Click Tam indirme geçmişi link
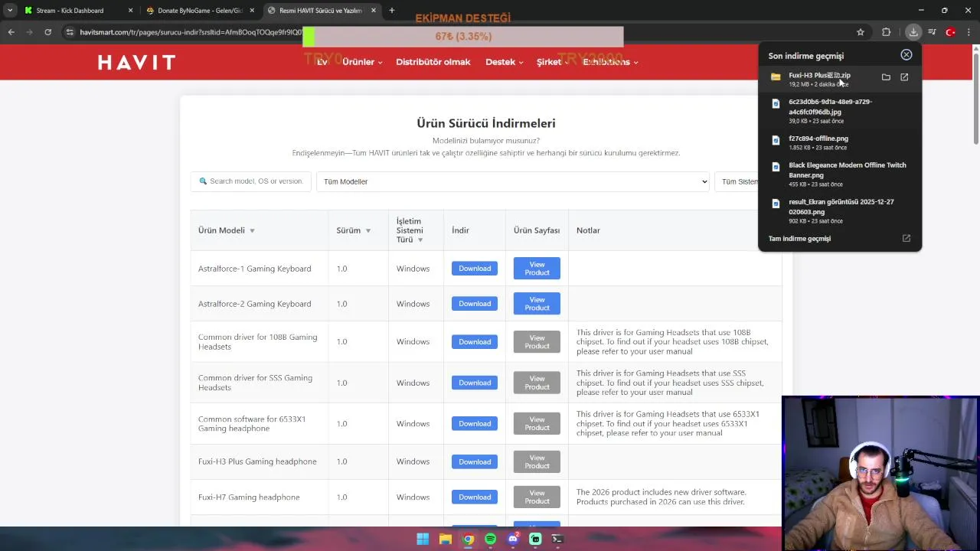This screenshot has width=980, height=551. tap(799, 238)
